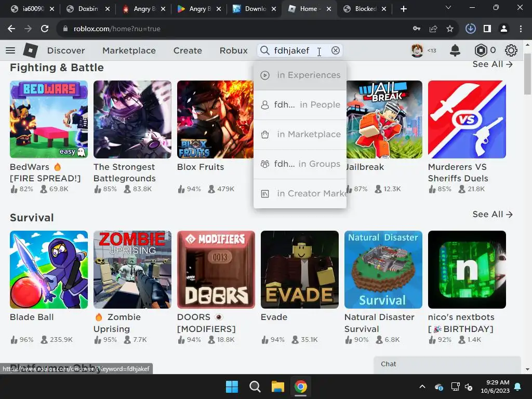Switch to the Blocked tab
The width and height of the screenshot is (532, 399).
pos(365,9)
